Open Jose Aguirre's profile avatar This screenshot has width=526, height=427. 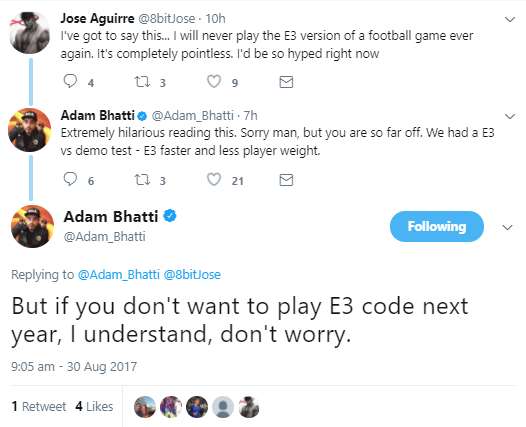[x=30, y=33]
